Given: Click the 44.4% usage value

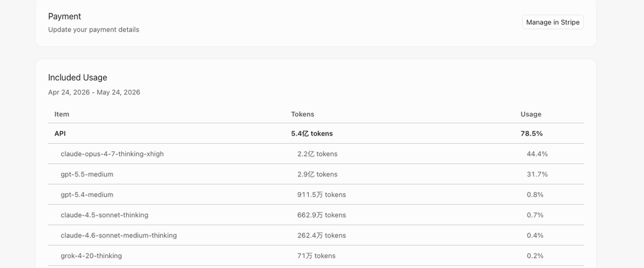Looking at the screenshot, I should (537, 154).
